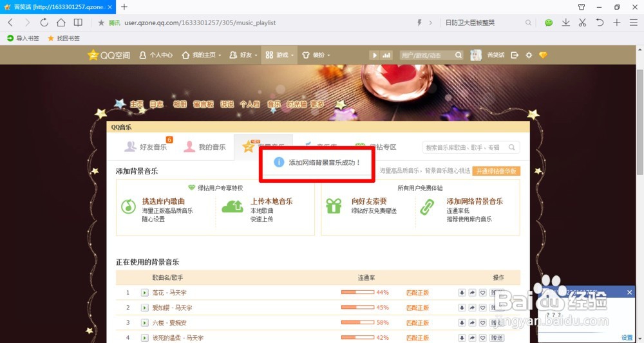Click 设置 in the popup notification
Screen dimensions: 644x343
(627, 337)
